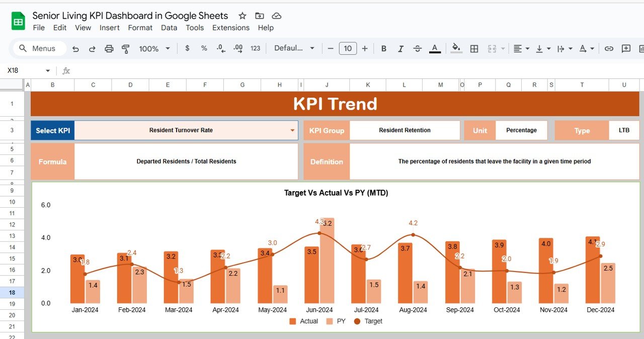Select the paint format roller
This screenshot has width=644, height=339.
pyautogui.click(x=126, y=49)
